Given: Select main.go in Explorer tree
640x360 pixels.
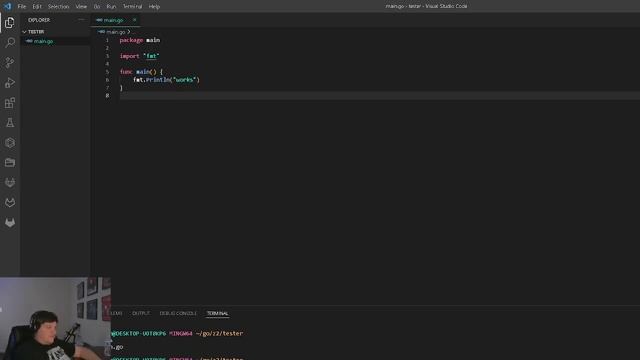Looking at the screenshot, I should point(43,41).
